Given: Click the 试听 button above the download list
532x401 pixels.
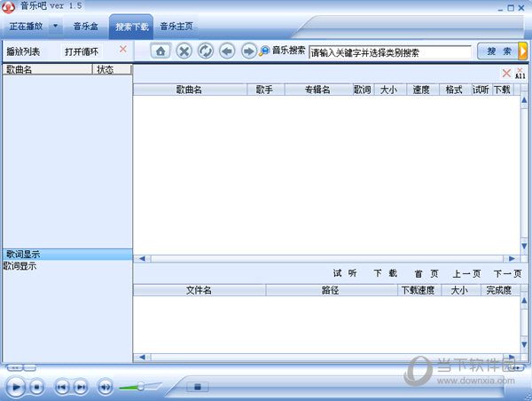Looking at the screenshot, I should pyautogui.click(x=345, y=273).
